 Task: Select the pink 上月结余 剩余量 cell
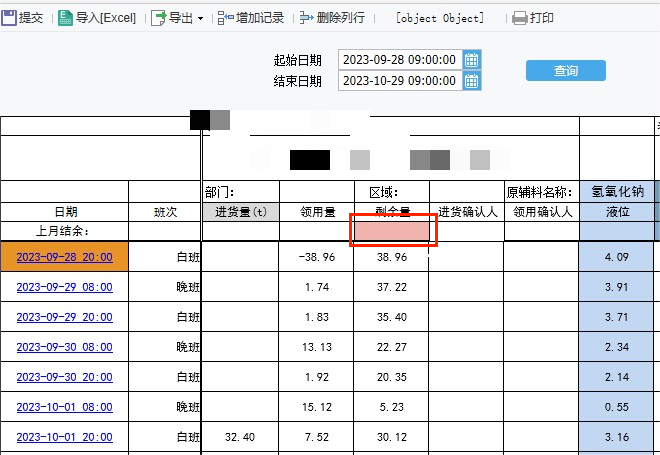392,231
